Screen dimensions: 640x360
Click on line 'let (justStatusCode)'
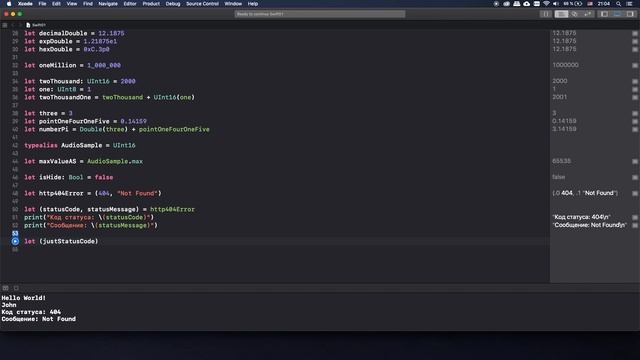(x=61, y=241)
